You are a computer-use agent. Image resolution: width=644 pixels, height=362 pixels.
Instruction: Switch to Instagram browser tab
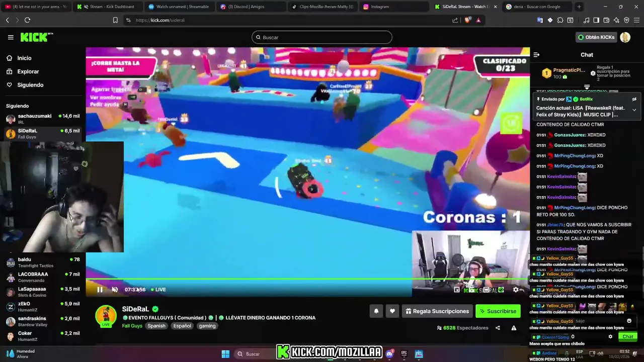pyautogui.click(x=394, y=7)
